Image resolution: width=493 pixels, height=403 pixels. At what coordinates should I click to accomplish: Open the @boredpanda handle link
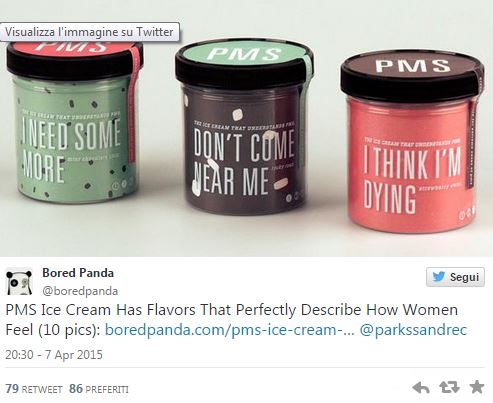80,291
